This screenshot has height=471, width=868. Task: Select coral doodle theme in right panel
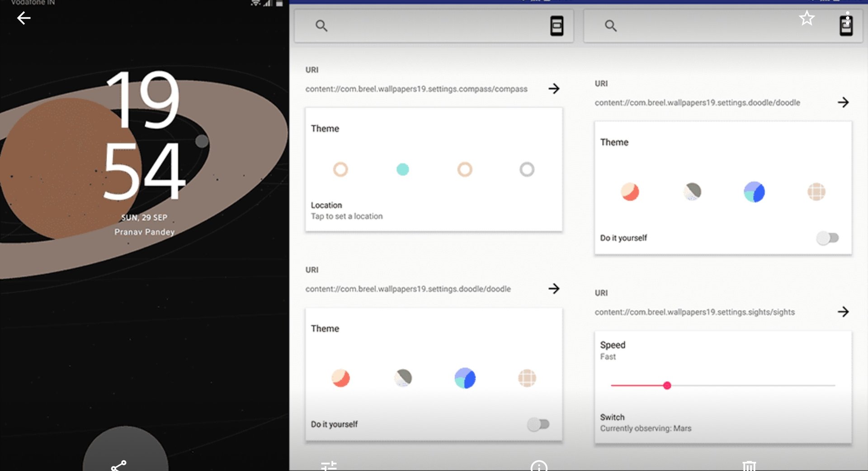tap(630, 192)
